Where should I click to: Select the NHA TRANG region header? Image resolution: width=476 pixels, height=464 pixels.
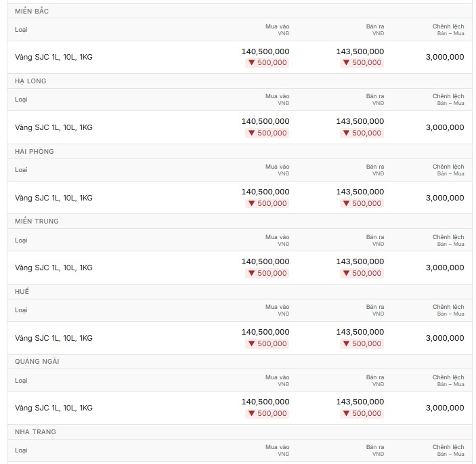tap(35, 431)
